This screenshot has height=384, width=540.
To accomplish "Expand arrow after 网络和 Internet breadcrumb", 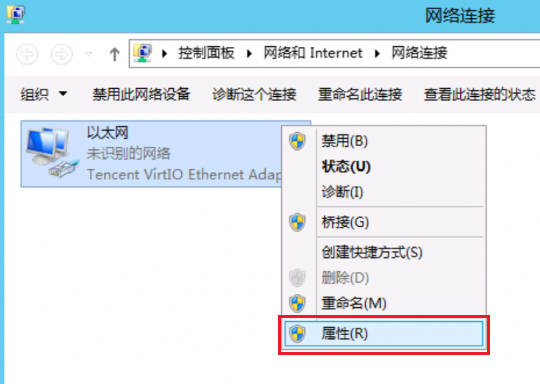I will 377,54.
